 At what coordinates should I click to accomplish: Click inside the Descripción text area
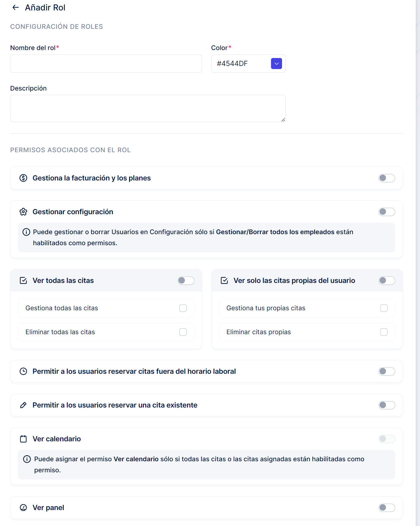(x=148, y=108)
